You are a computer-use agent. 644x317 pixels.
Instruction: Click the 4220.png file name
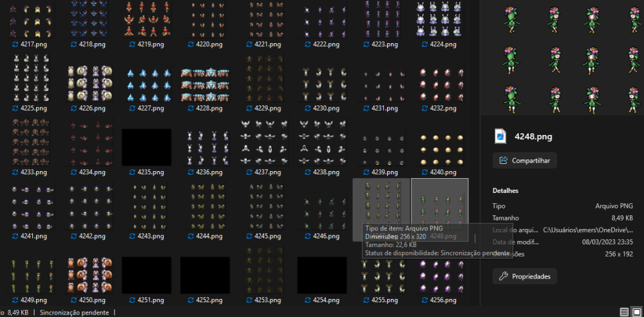click(209, 44)
